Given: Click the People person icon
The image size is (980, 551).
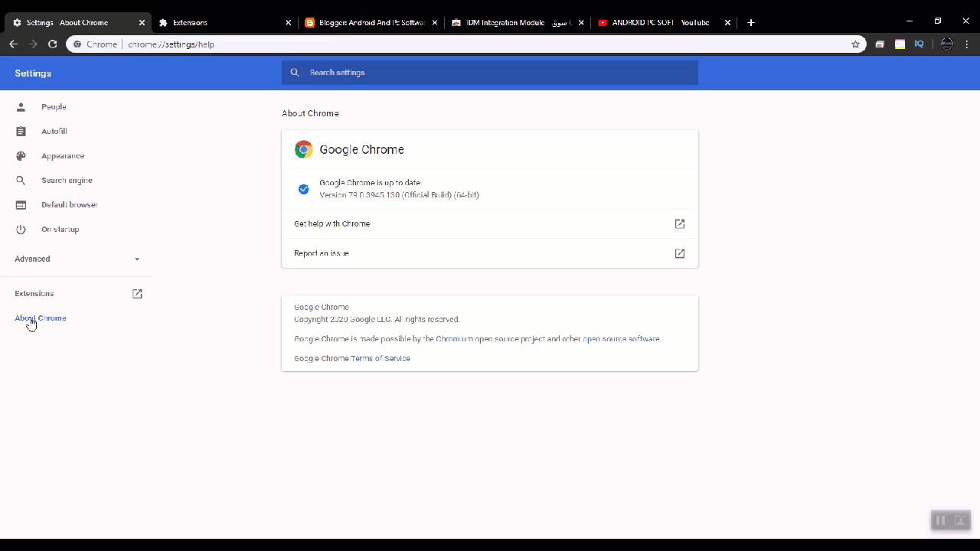Looking at the screenshot, I should pos(21,107).
